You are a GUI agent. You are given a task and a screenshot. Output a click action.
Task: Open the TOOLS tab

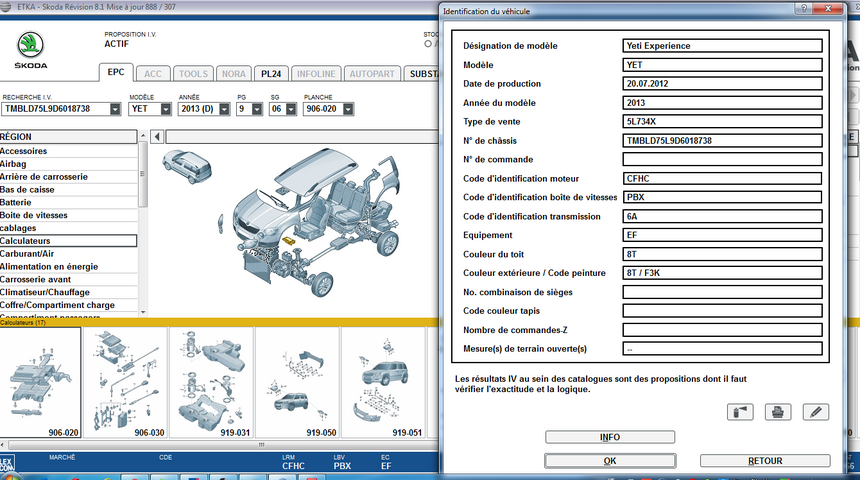(x=194, y=74)
